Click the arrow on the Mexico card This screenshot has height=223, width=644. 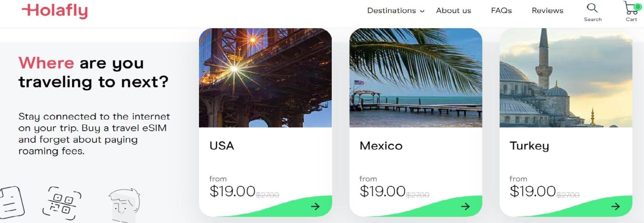466,206
